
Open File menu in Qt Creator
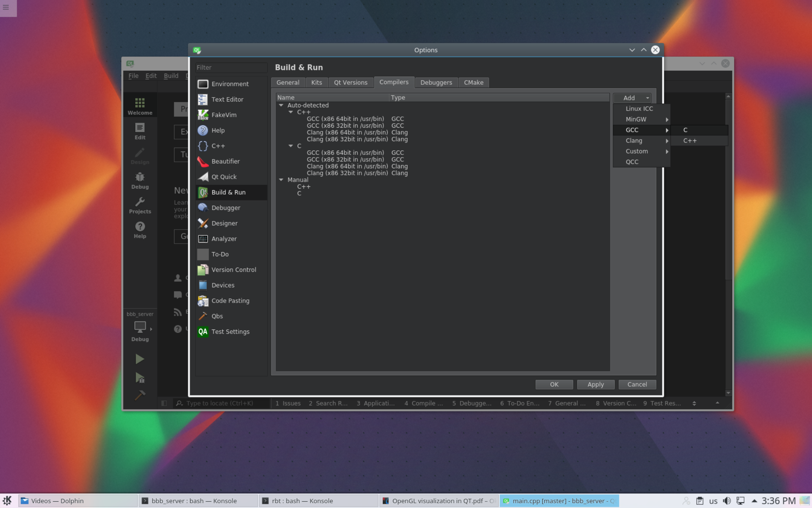(x=133, y=76)
